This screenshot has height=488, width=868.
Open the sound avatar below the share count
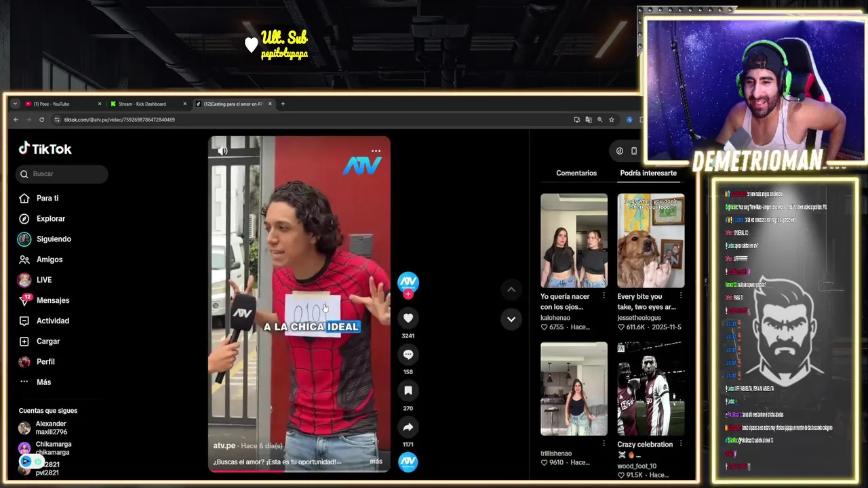[x=408, y=462]
